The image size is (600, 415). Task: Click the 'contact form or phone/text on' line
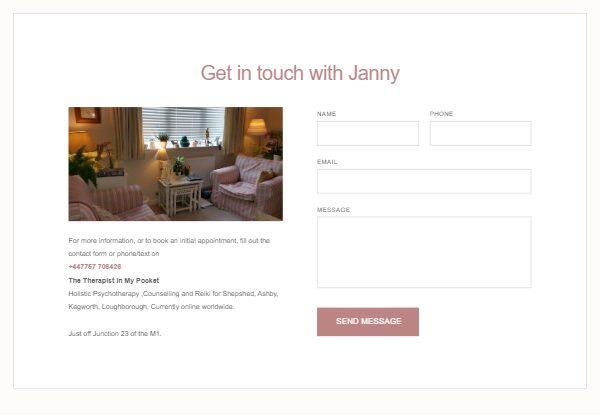(114, 254)
